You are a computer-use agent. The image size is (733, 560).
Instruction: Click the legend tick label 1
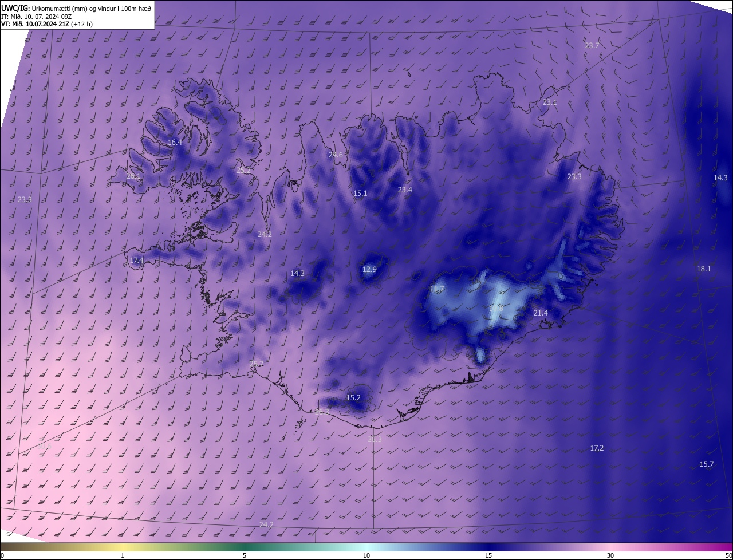[x=123, y=555]
